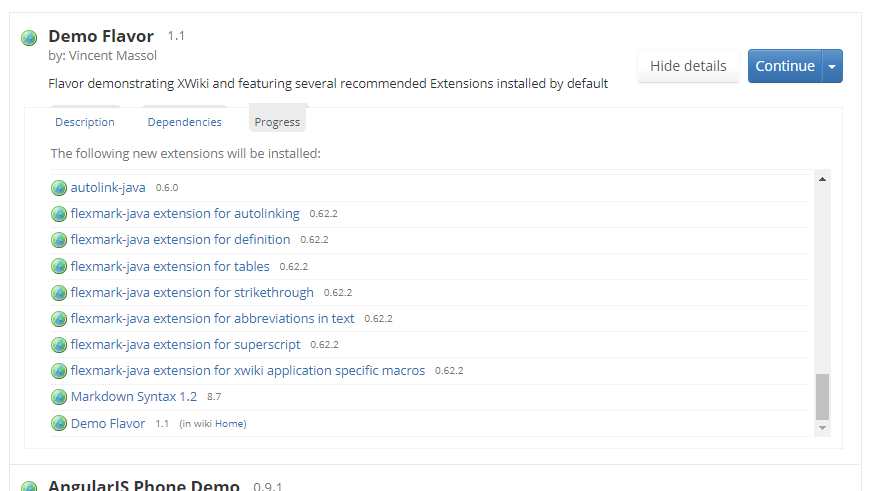Open flexmark-java extension for tables link
The image size is (871, 491).
point(170,267)
